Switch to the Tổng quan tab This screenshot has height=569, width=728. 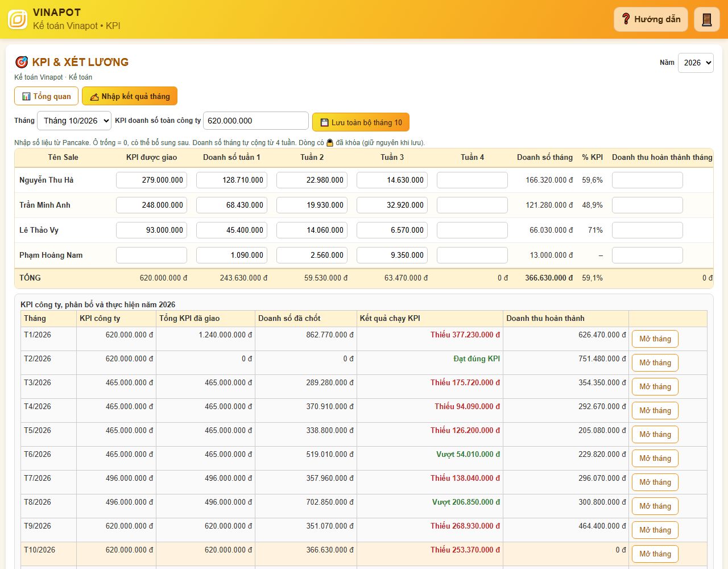[46, 96]
